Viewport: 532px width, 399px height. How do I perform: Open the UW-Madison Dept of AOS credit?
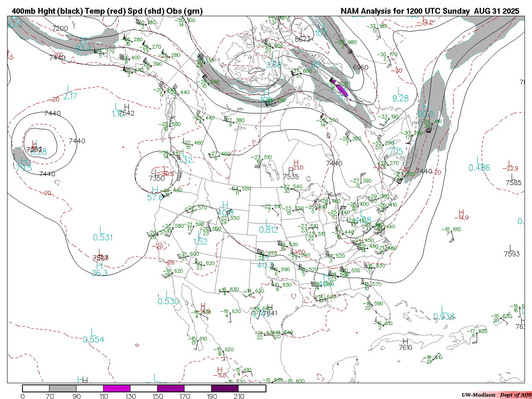496,395
